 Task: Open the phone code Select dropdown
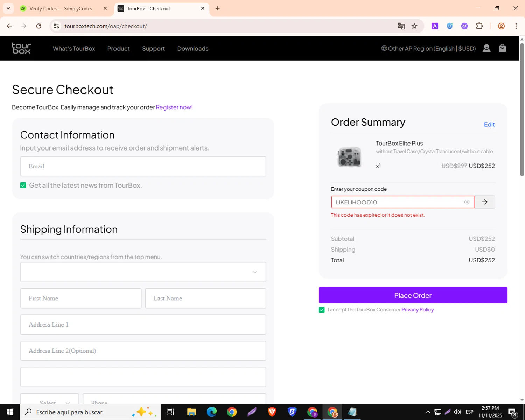pyautogui.click(x=50, y=399)
